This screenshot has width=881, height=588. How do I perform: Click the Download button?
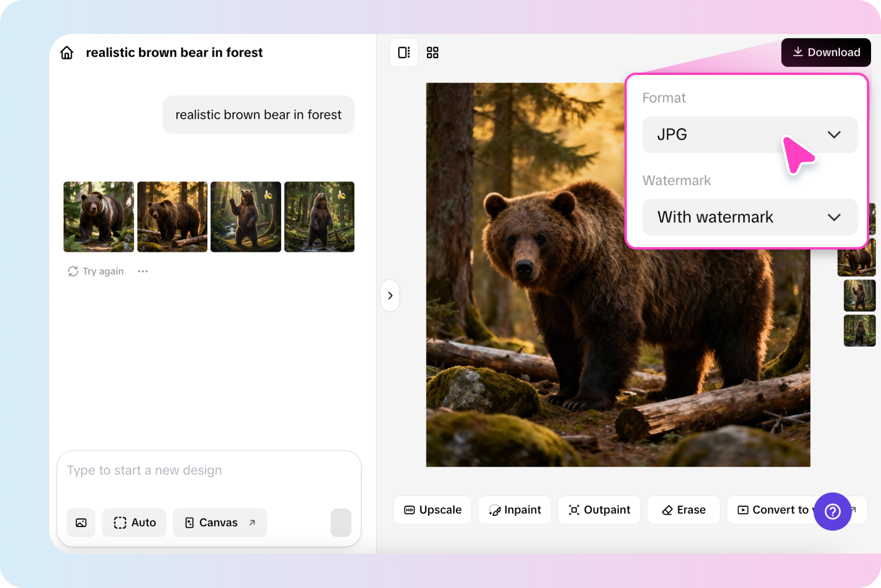(x=826, y=52)
